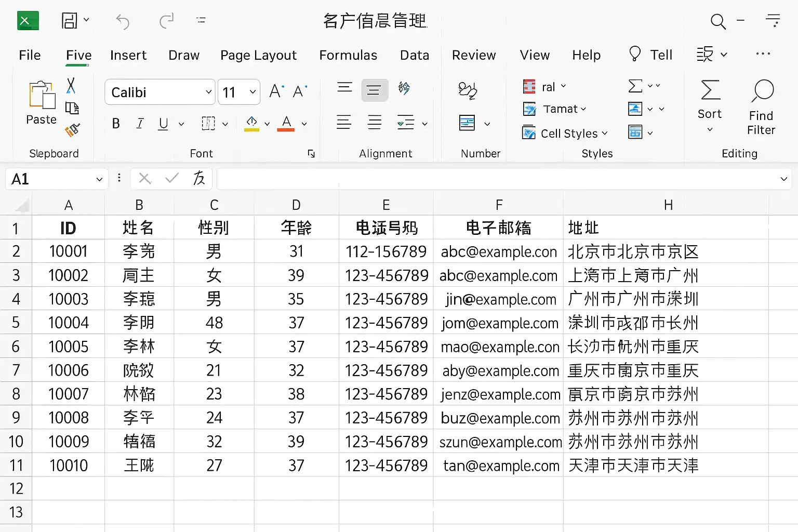This screenshot has width=798, height=532.
Task: Toggle Italic formatting
Action: click(140, 124)
